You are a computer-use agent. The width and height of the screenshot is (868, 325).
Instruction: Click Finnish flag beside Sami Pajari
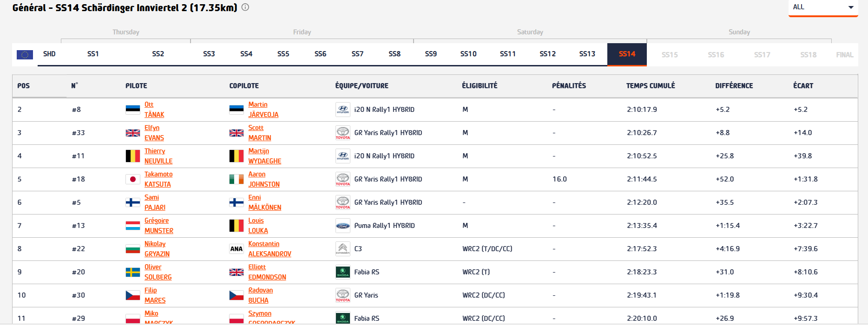[133, 202]
